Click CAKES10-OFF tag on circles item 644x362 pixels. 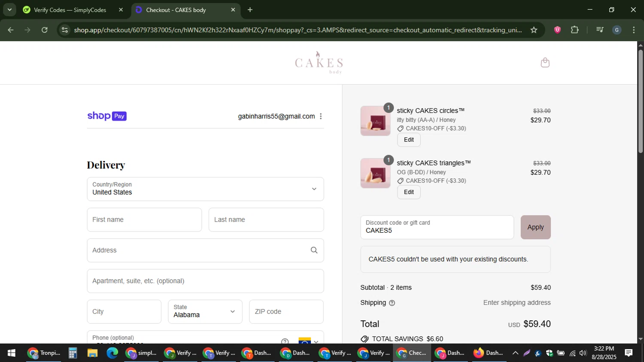click(x=431, y=128)
